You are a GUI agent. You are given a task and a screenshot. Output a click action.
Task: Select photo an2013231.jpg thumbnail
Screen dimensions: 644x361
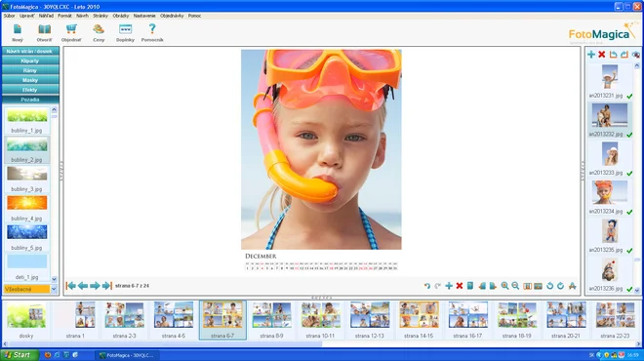pyautogui.click(x=610, y=77)
